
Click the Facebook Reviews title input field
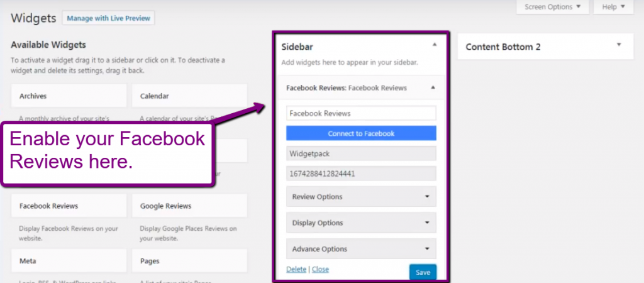[361, 113]
